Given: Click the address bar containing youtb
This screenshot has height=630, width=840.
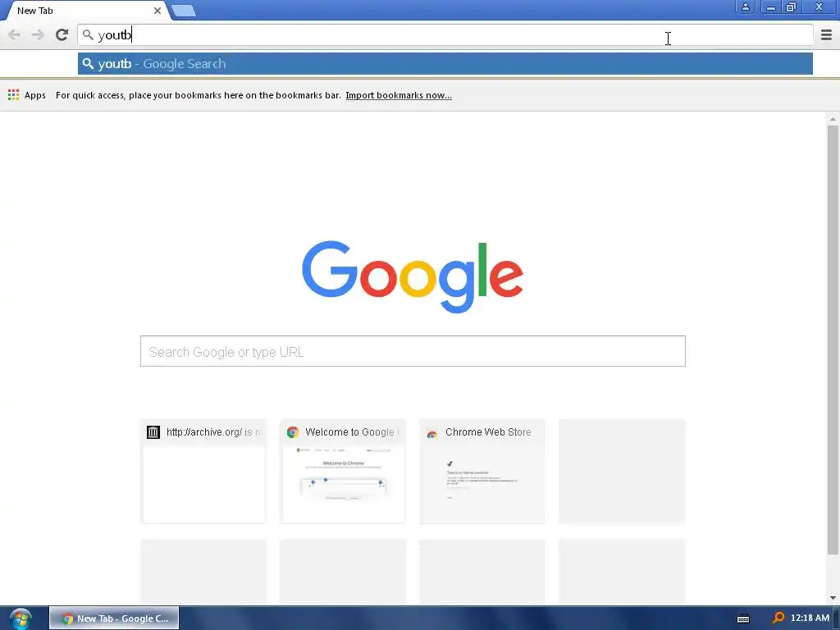Looking at the screenshot, I should pos(445,34).
